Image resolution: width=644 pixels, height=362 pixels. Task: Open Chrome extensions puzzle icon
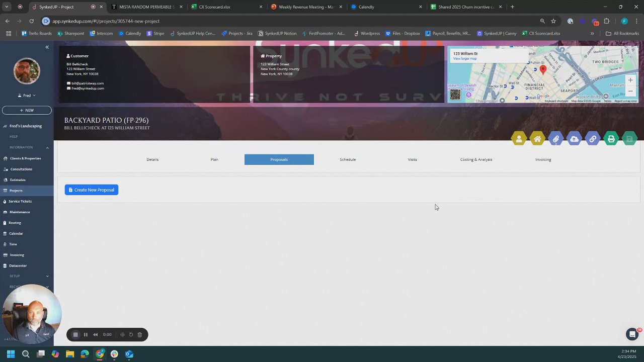(x=606, y=21)
